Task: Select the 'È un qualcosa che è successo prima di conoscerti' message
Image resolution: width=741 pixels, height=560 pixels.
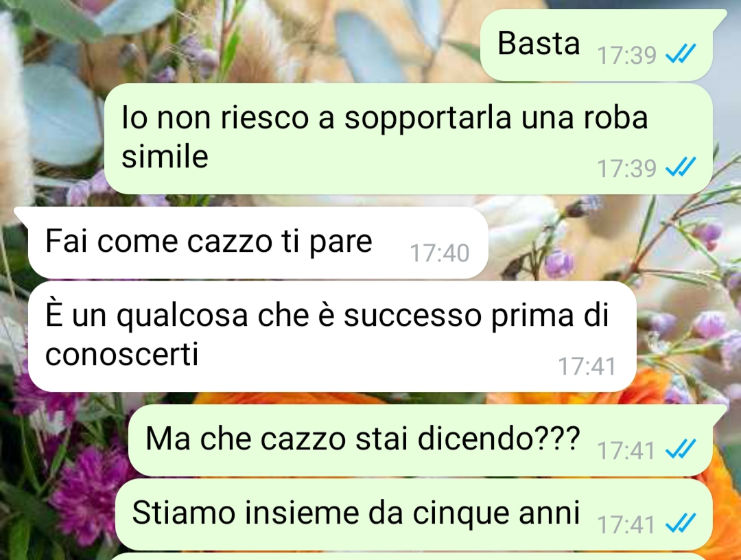Action: click(332, 336)
